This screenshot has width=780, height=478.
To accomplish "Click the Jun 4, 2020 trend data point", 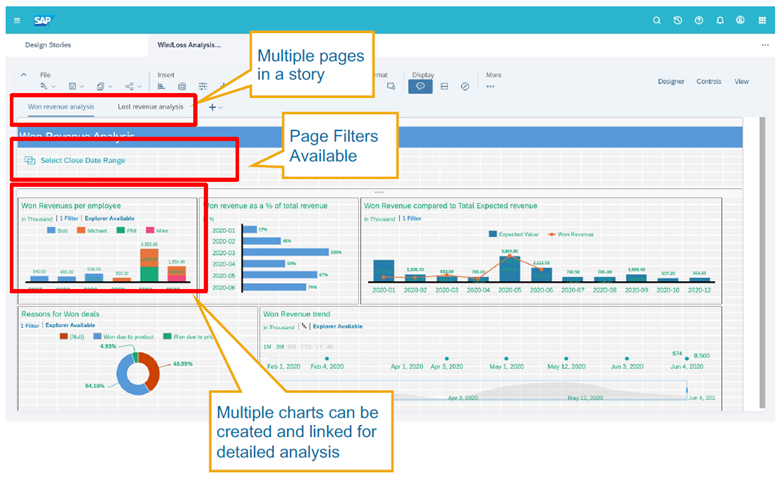I will pyautogui.click(x=687, y=358).
